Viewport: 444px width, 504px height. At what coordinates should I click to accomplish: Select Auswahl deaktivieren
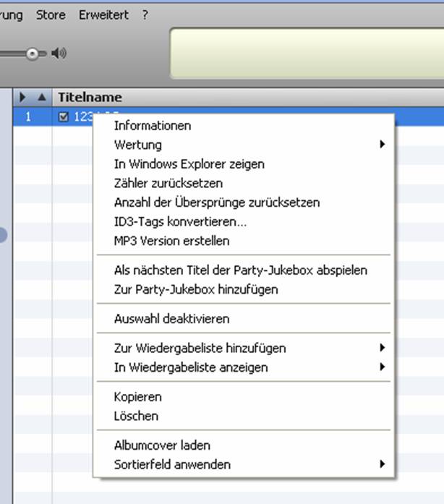(x=171, y=319)
